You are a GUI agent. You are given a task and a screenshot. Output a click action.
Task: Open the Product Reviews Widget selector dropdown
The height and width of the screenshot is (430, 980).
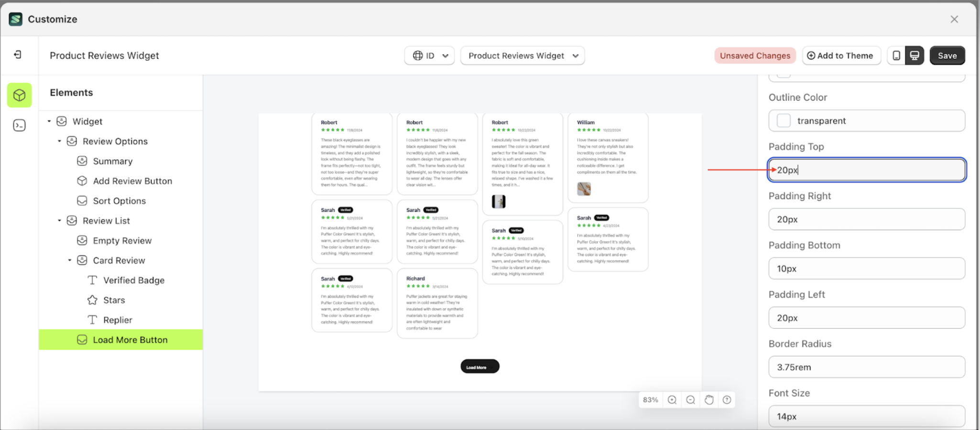522,55
